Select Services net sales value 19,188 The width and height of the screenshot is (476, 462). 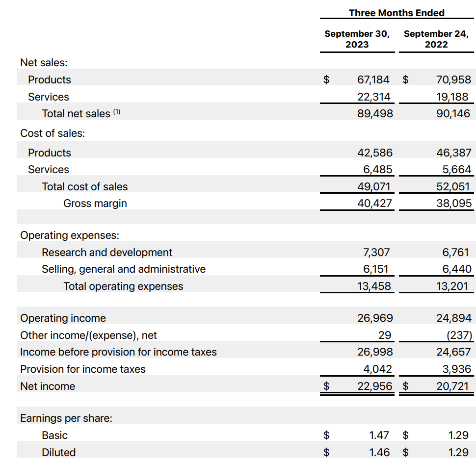452,97
